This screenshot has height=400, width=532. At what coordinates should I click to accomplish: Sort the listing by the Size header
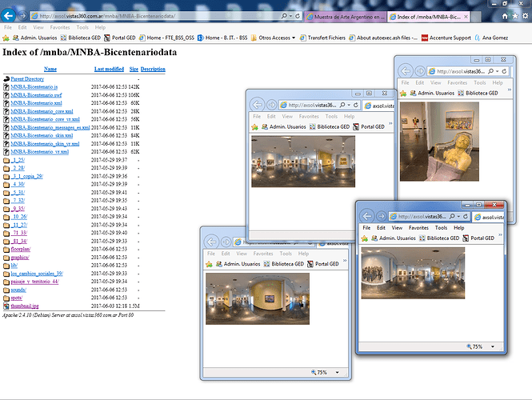[x=134, y=69]
